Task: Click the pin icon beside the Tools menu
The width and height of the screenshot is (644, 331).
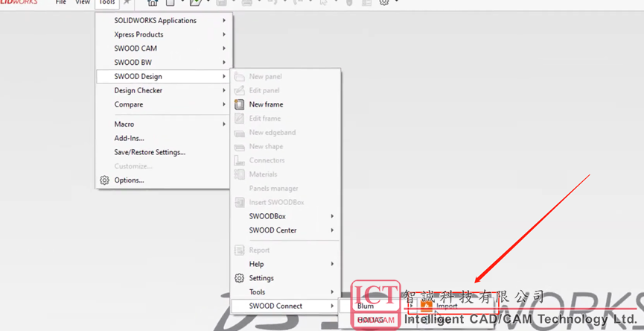Action: tap(127, 2)
